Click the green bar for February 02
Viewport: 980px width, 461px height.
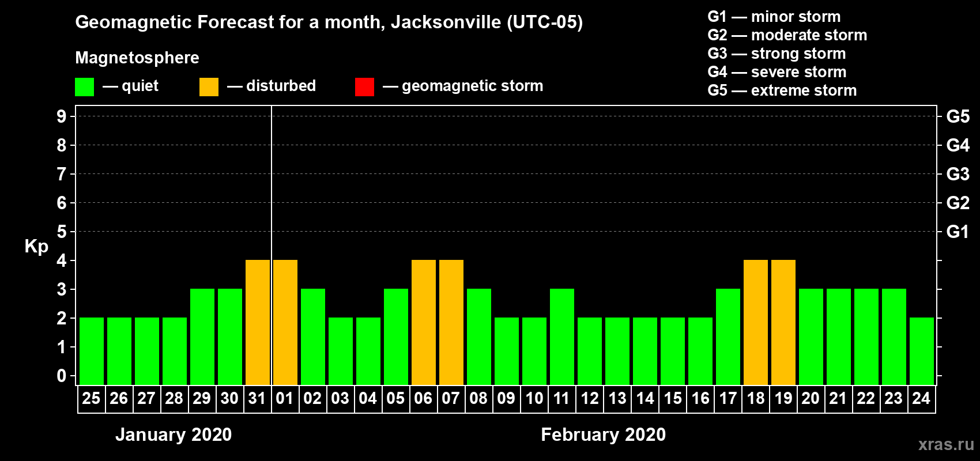tap(313, 337)
